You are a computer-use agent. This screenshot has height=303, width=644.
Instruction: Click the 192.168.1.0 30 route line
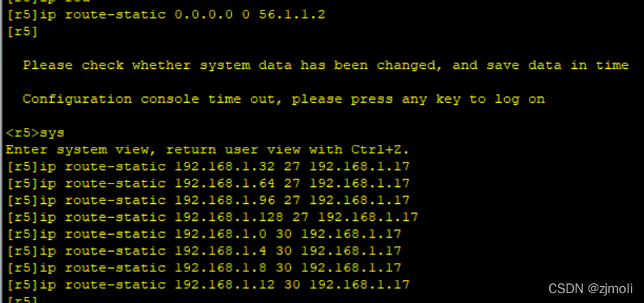coord(203,234)
